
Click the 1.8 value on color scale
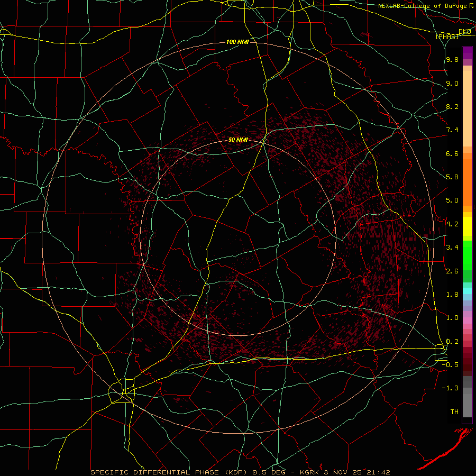point(452,295)
